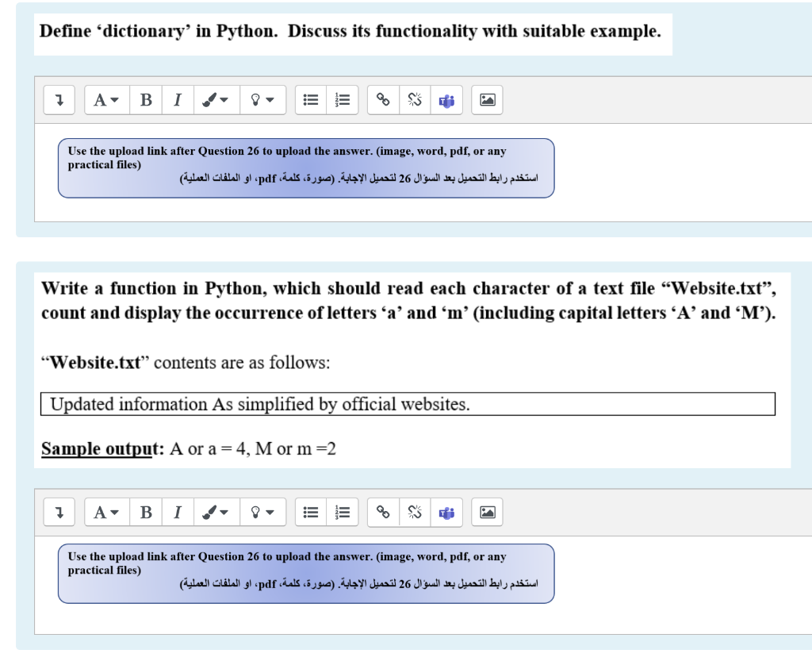
Task: Toggle bold in the second answer editor
Action: coord(146,512)
